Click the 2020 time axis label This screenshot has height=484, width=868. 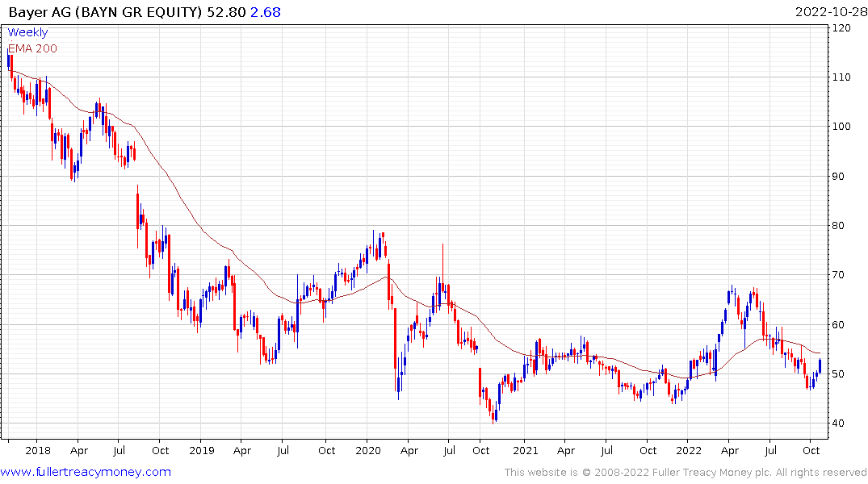(368, 451)
